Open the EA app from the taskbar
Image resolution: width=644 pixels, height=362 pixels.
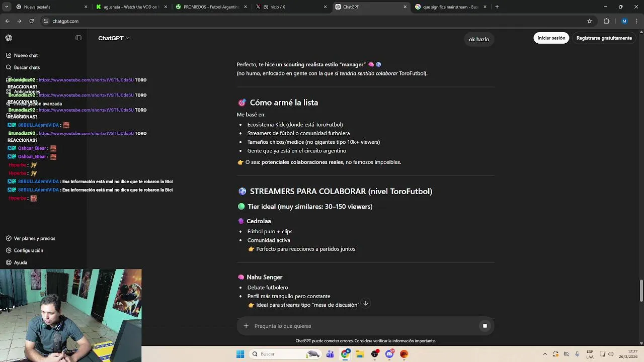(x=404, y=354)
